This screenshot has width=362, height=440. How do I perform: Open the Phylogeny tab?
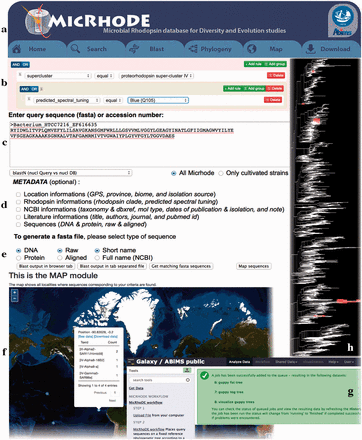pyautogui.click(x=213, y=49)
